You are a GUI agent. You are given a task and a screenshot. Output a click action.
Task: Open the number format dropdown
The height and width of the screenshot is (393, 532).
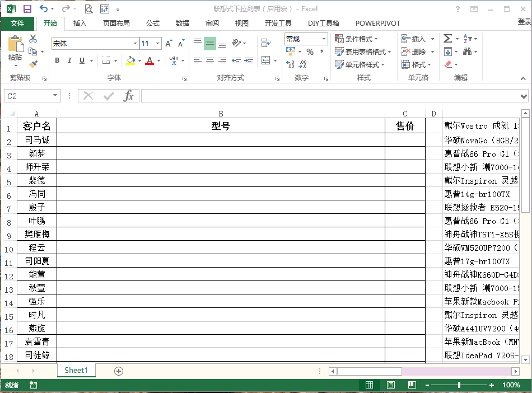pos(324,39)
